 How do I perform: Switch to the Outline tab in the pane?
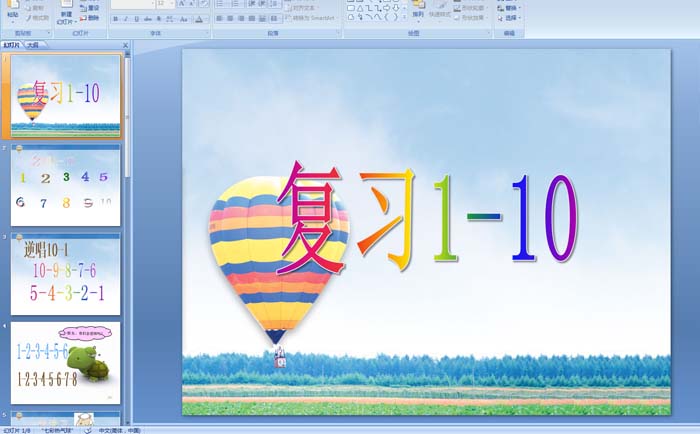[33, 45]
